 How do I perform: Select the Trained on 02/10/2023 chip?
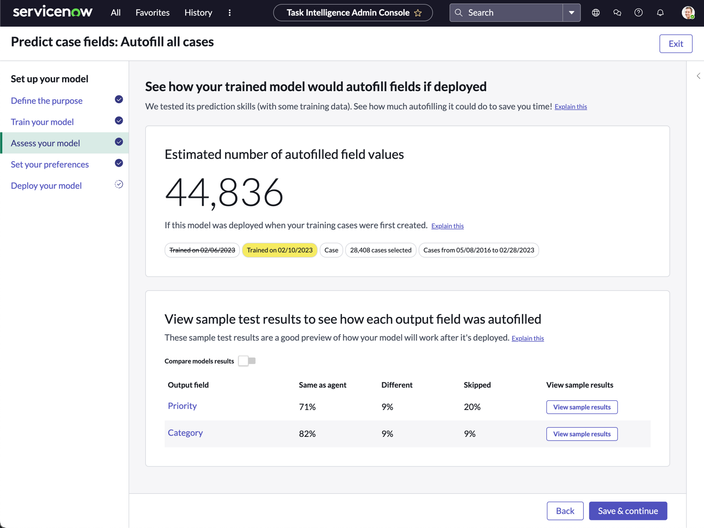[x=280, y=250]
